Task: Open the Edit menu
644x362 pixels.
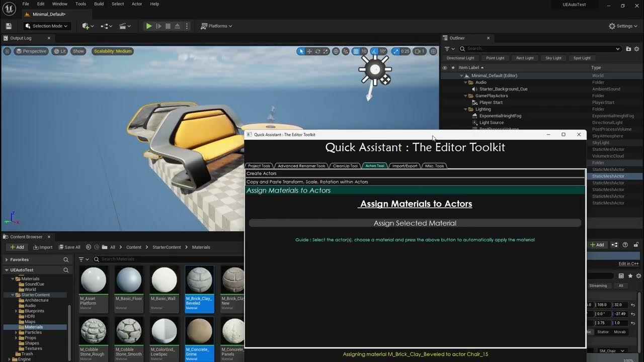Action: 41,4
